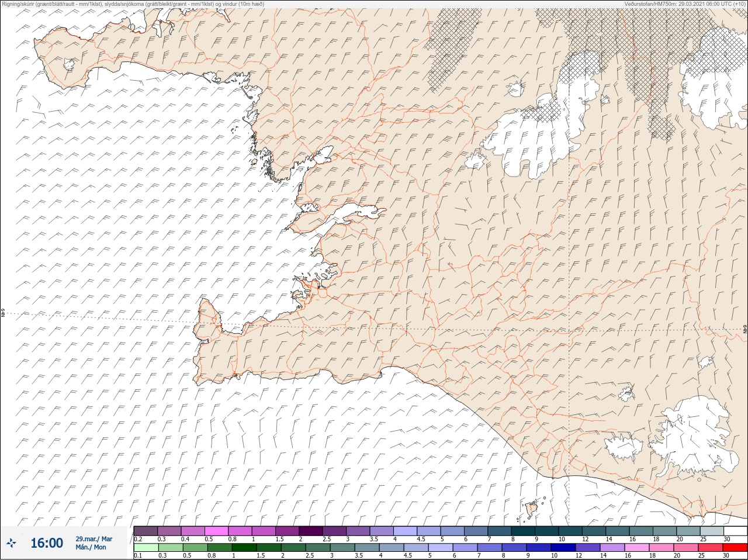Select the darkest green 1 swatch, lower legend row
The height and width of the screenshot is (560, 748).
244,548
